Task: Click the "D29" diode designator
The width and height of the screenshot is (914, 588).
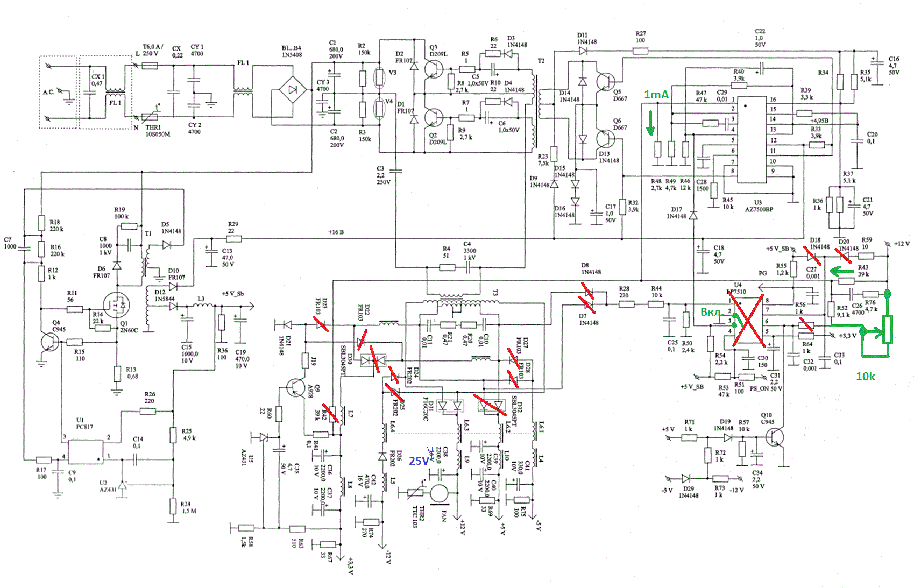Action: (689, 489)
